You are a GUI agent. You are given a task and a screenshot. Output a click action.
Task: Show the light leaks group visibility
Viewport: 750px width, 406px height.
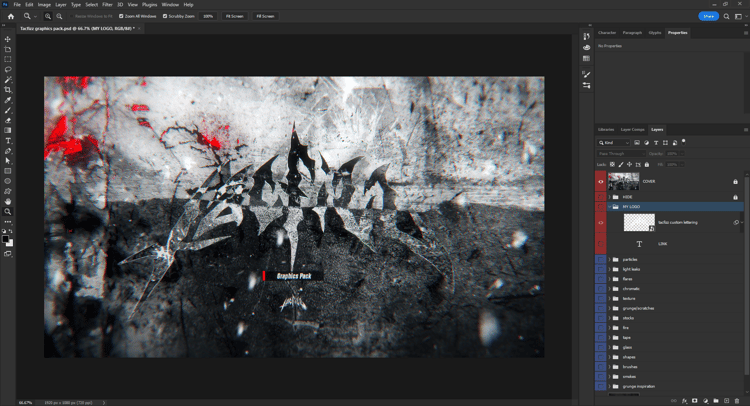[601, 269]
